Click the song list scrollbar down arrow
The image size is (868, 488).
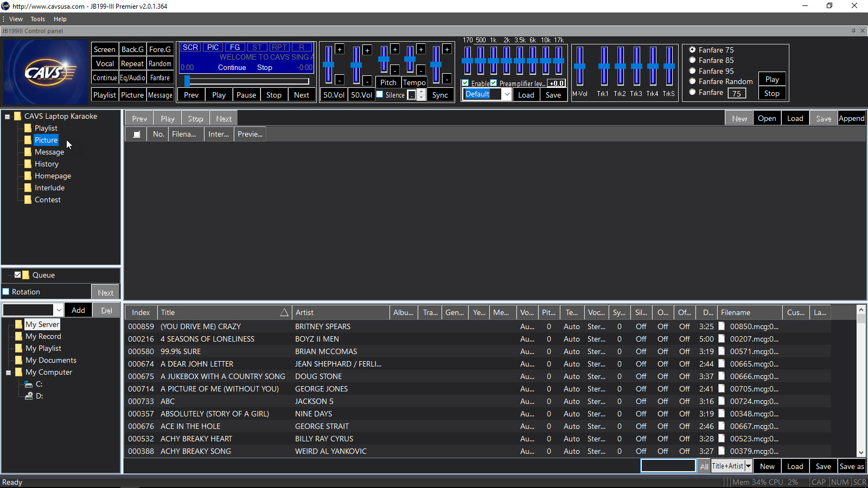point(861,453)
